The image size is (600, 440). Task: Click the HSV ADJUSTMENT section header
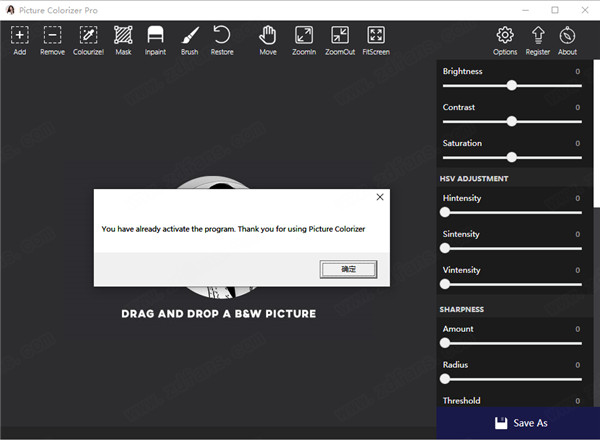(474, 179)
